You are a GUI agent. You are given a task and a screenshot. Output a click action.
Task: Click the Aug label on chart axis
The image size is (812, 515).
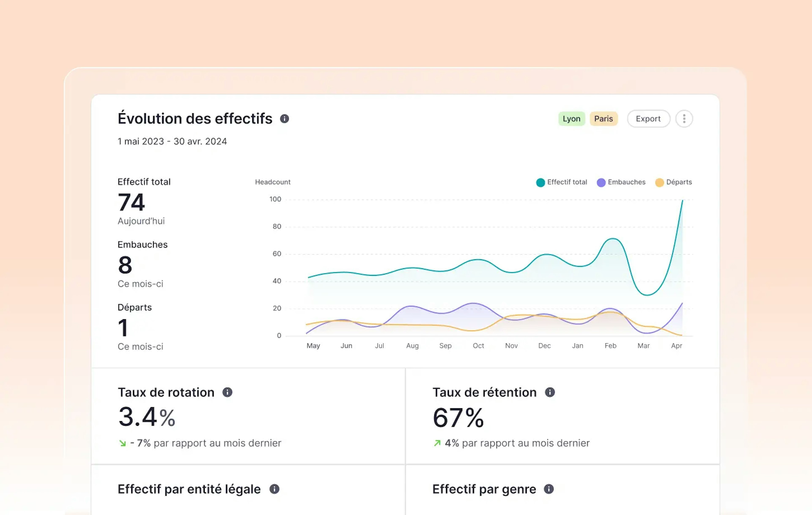[412, 346]
